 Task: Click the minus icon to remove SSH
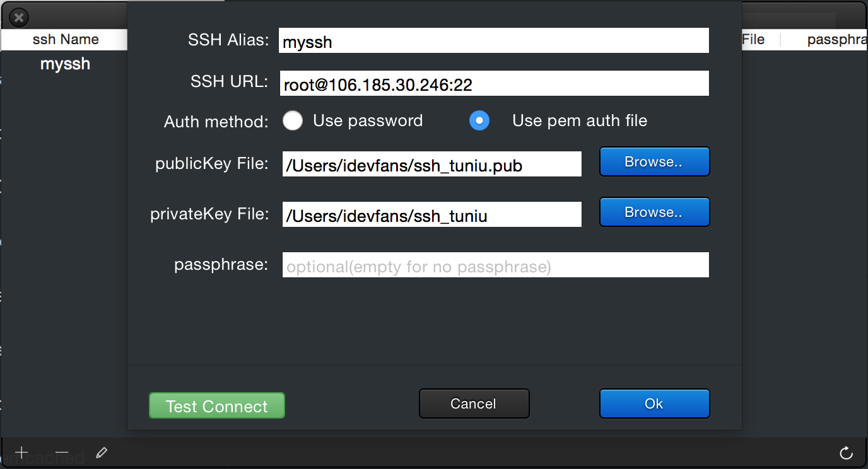[61, 453]
